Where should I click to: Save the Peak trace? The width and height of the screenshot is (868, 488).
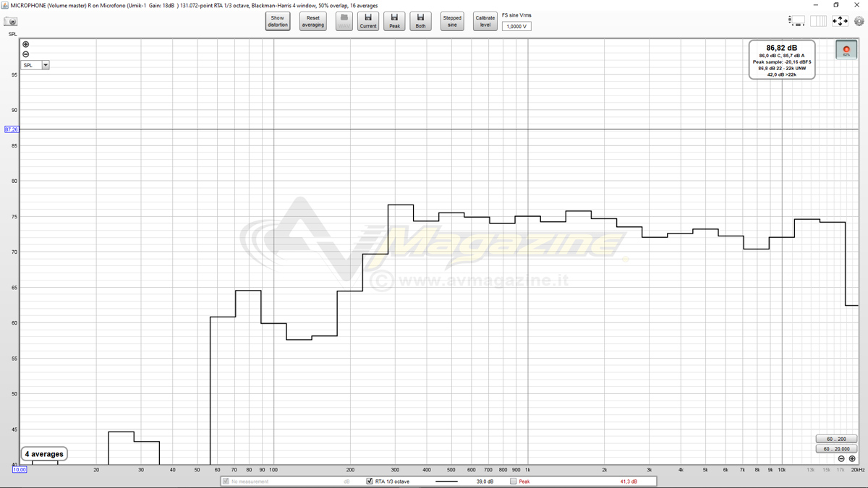click(x=394, y=21)
